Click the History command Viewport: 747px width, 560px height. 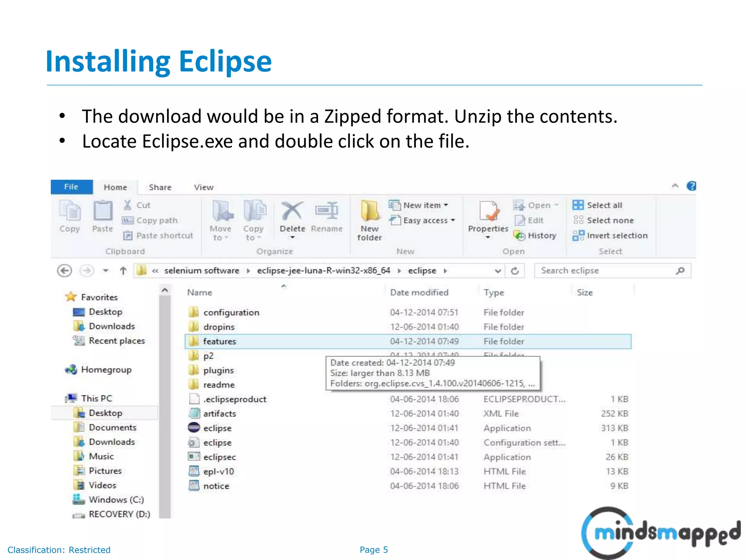535,236
